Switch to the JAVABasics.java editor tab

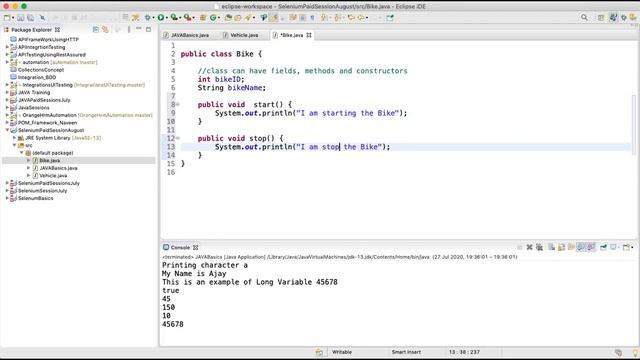(x=186, y=35)
